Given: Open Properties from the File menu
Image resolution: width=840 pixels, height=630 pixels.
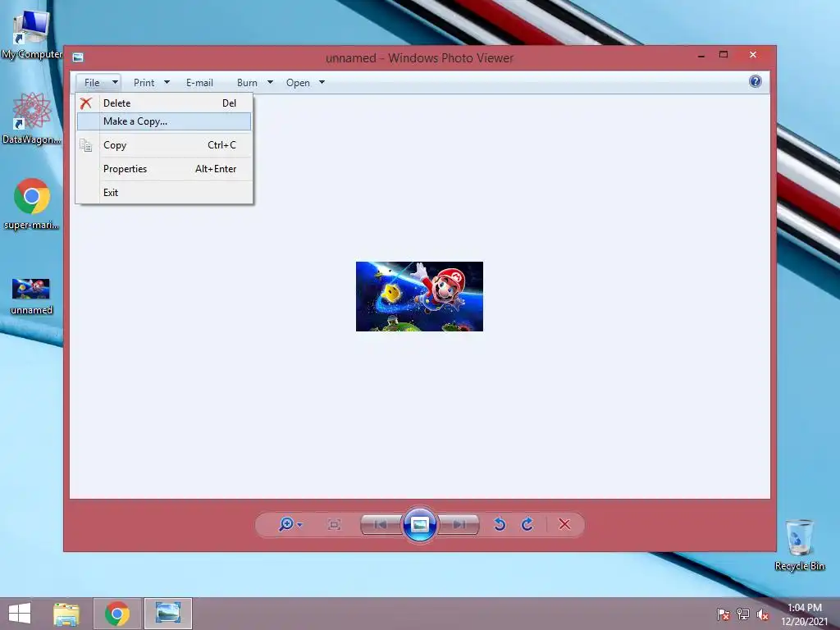Looking at the screenshot, I should click(164, 169).
